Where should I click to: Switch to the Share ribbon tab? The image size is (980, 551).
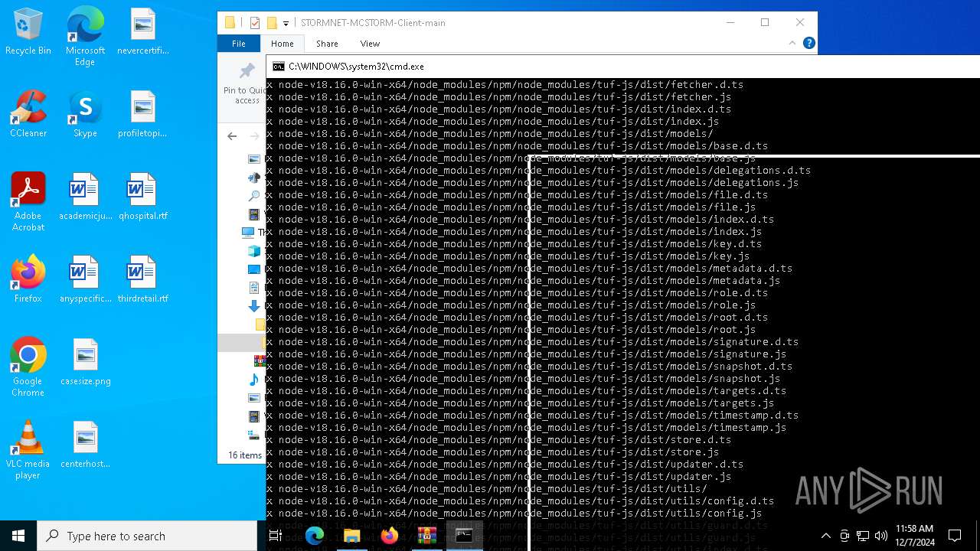pos(327,44)
